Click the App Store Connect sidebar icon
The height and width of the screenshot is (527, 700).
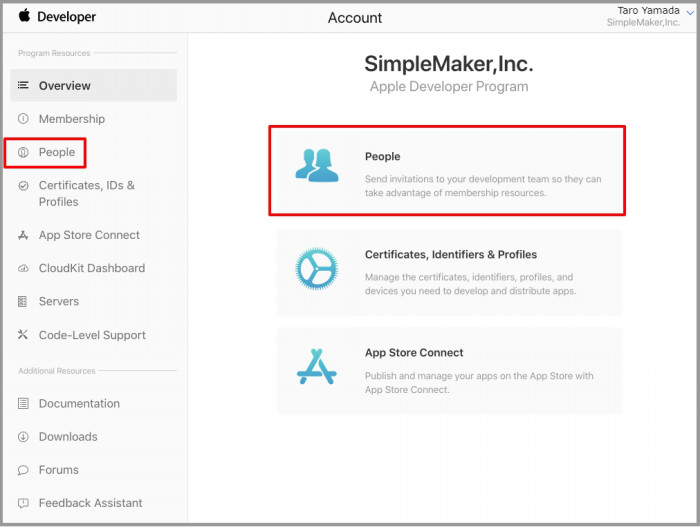(23, 235)
